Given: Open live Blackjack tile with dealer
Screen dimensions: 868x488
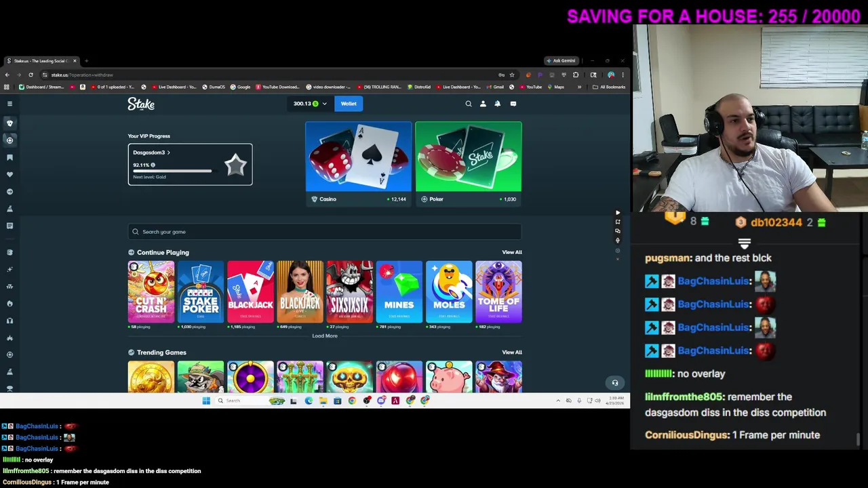Looking at the screenshot, I should click(300, 291).
